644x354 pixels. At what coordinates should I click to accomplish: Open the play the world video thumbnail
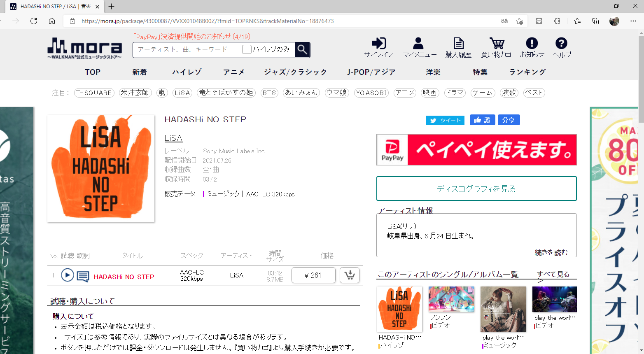click(555, 299)
